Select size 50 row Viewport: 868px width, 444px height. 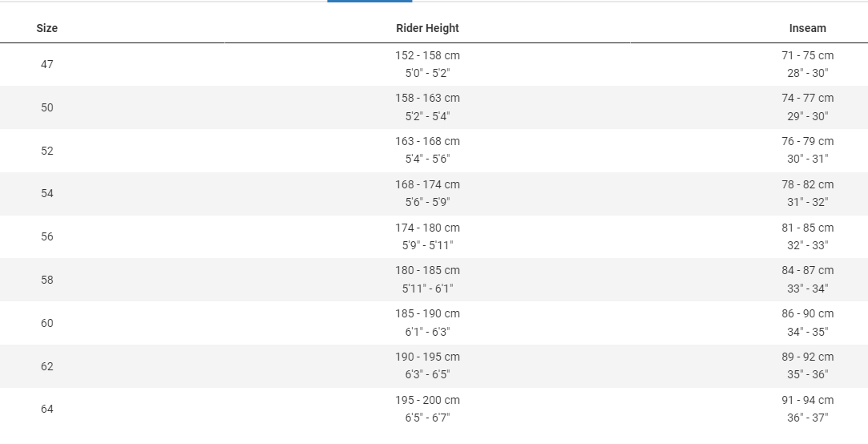point(434,107)
